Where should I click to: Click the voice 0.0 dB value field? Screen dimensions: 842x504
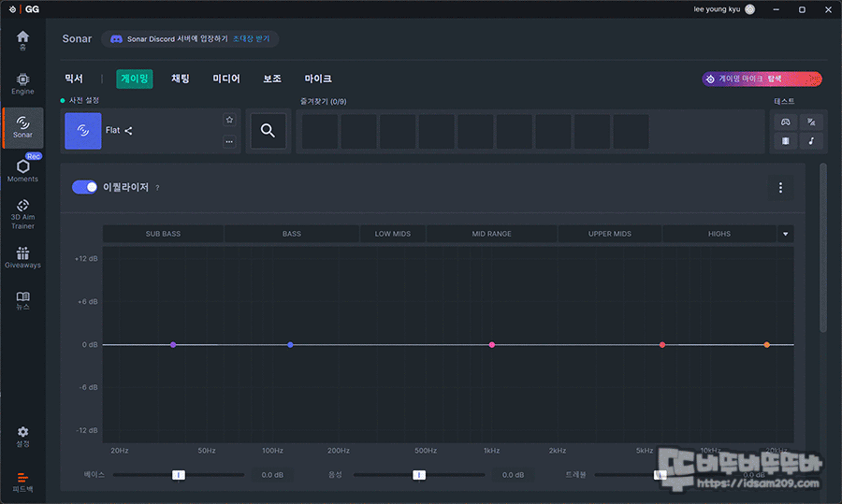[x=513, y=475]
